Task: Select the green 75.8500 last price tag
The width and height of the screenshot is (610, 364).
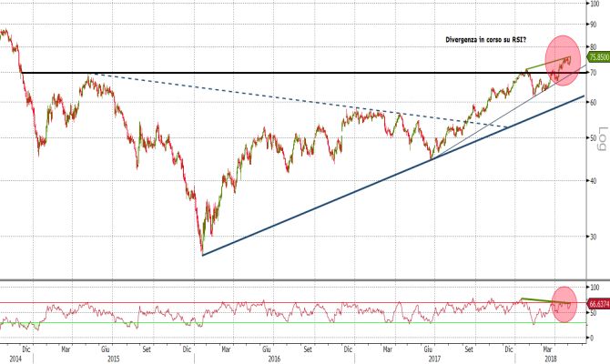Action: 598,57
